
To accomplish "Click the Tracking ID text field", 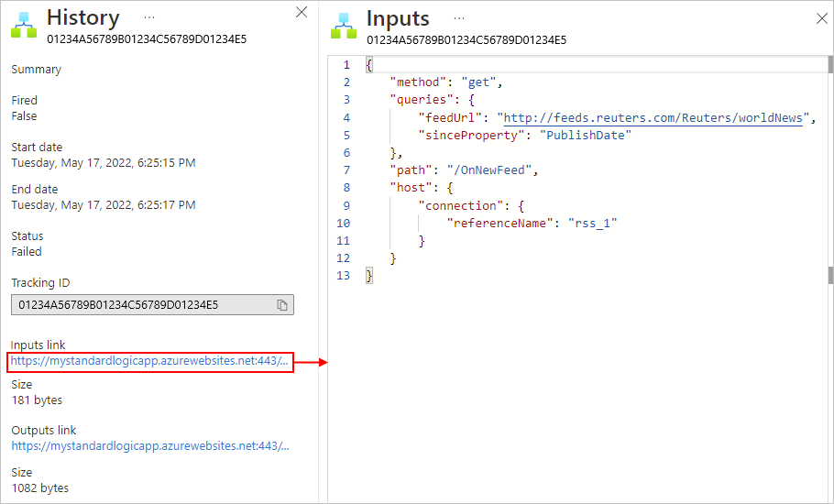I will (x=153, y=305).
